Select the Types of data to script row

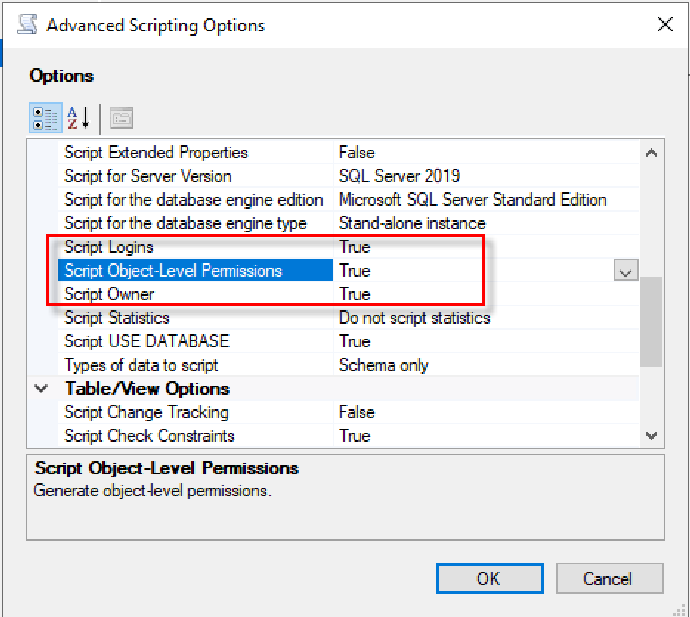tap(141, 365)
